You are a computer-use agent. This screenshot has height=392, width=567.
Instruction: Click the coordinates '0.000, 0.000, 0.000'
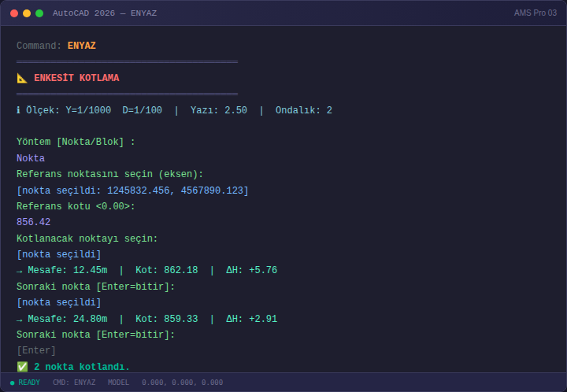(x=182, y=383)
